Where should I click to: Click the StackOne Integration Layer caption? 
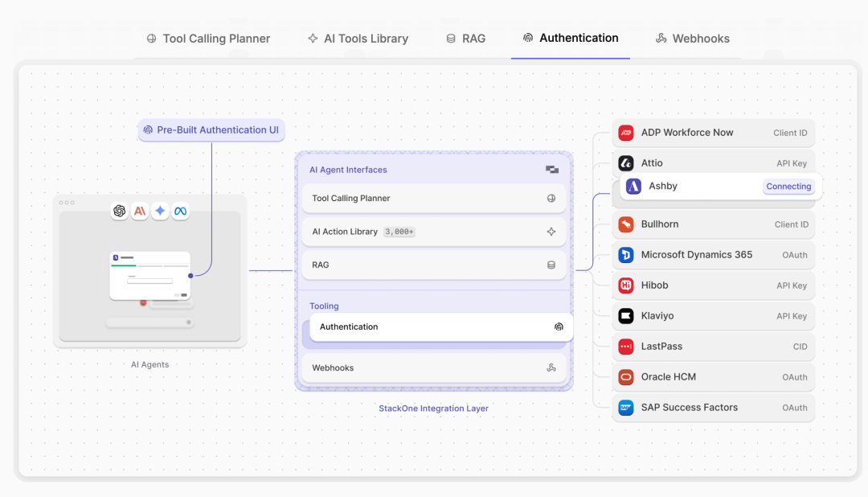433,409
